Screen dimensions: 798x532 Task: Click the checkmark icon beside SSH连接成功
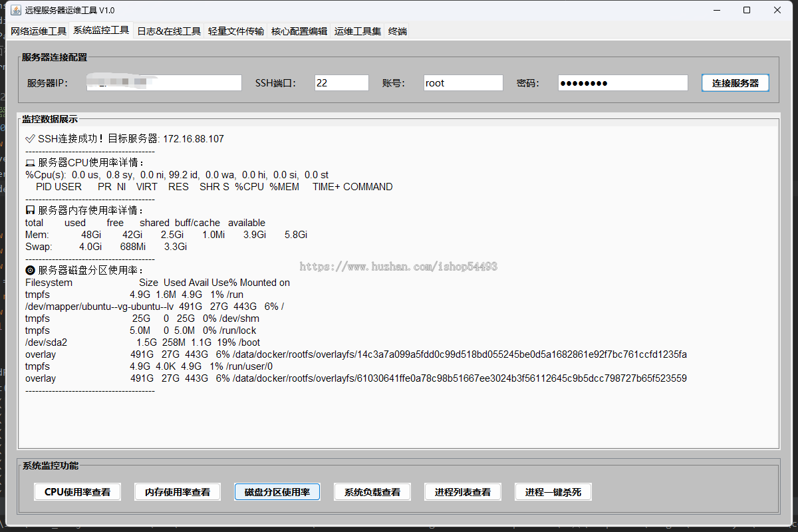click(x=30, y=139)
